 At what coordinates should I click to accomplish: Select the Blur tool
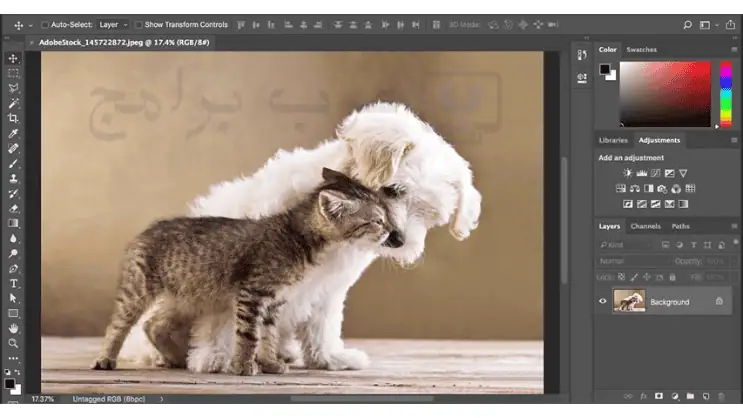click(13, 238)
